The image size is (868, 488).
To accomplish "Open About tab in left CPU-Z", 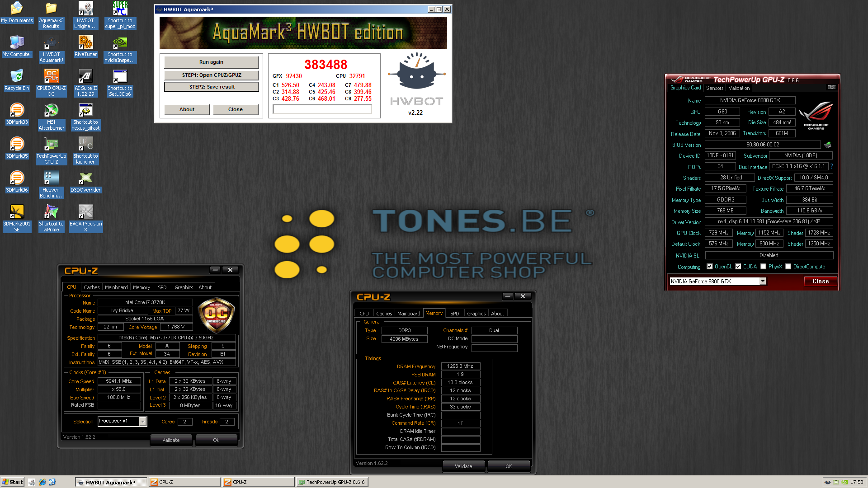I will 205,287.
